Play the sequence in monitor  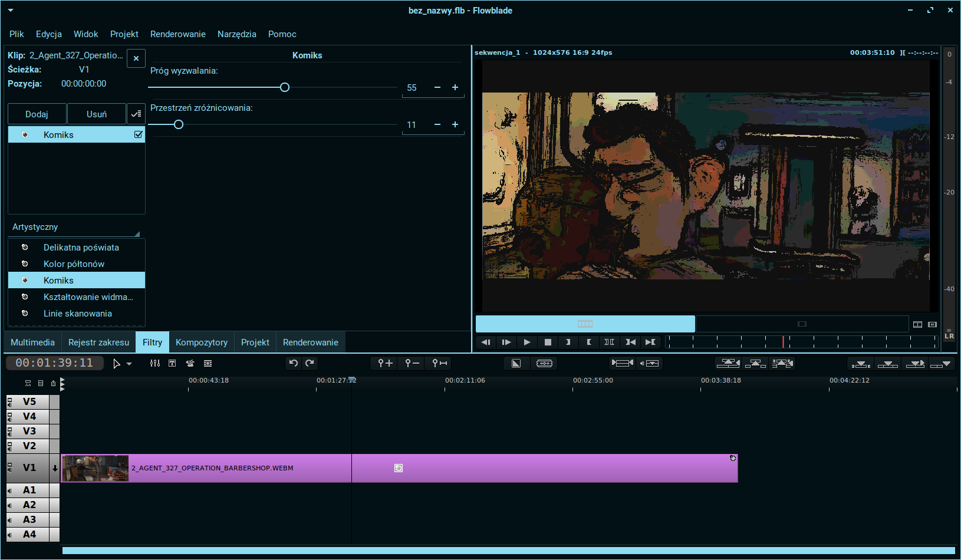[527, 342]
